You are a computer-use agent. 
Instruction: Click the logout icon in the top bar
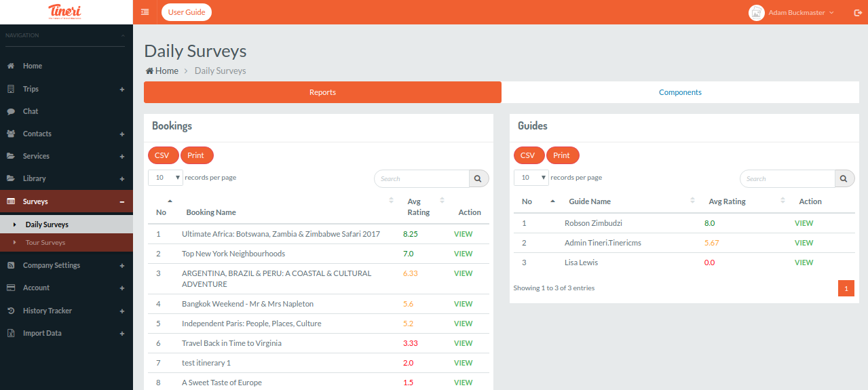858,12
